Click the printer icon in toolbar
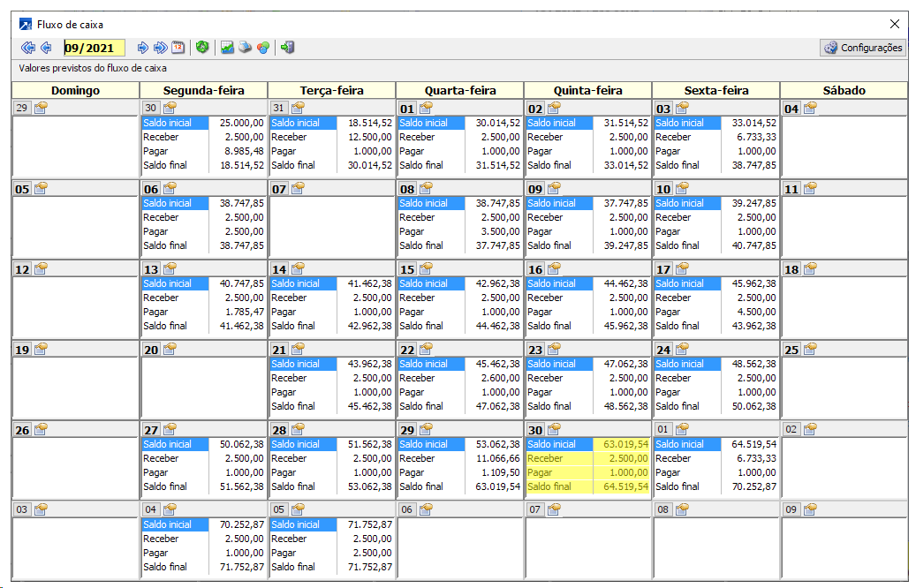Viewport: 916px width, 588px height. [245, 48]
